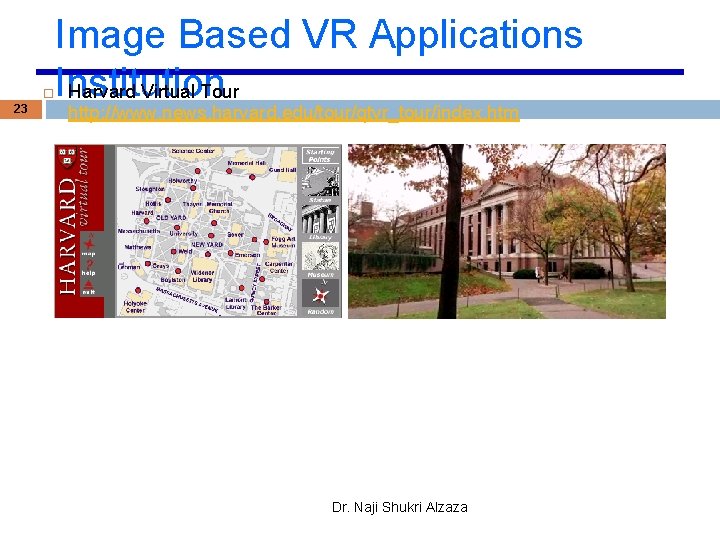Click the Memorial Hall map label

247,163
